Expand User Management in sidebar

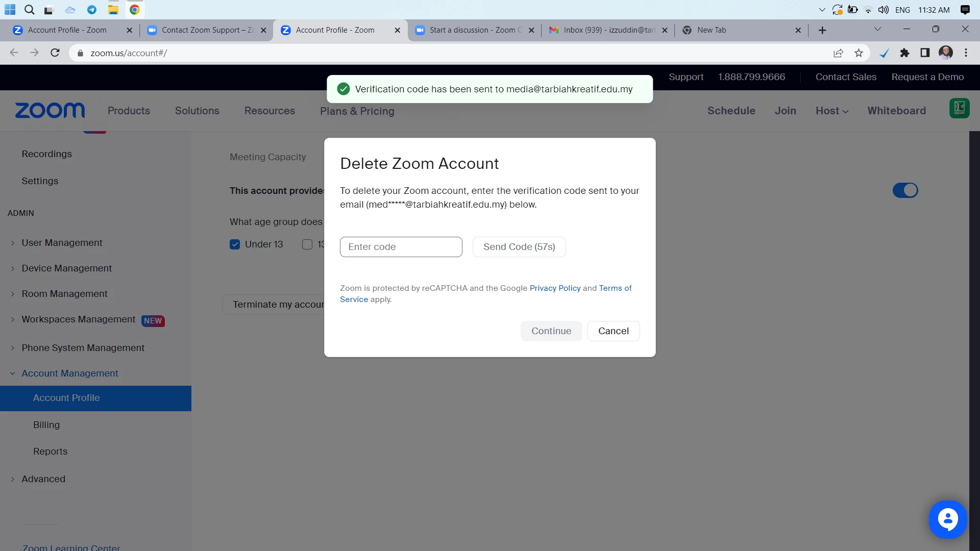(x=62, y=243)
